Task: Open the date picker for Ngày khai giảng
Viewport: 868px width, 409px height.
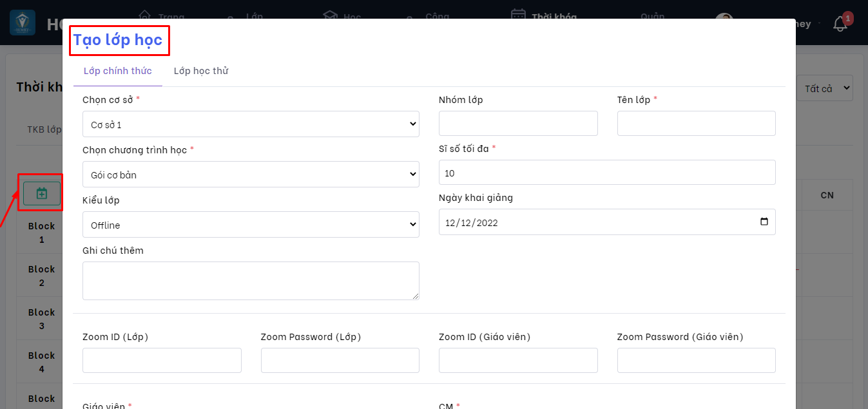Action: [x=764, y=222]
